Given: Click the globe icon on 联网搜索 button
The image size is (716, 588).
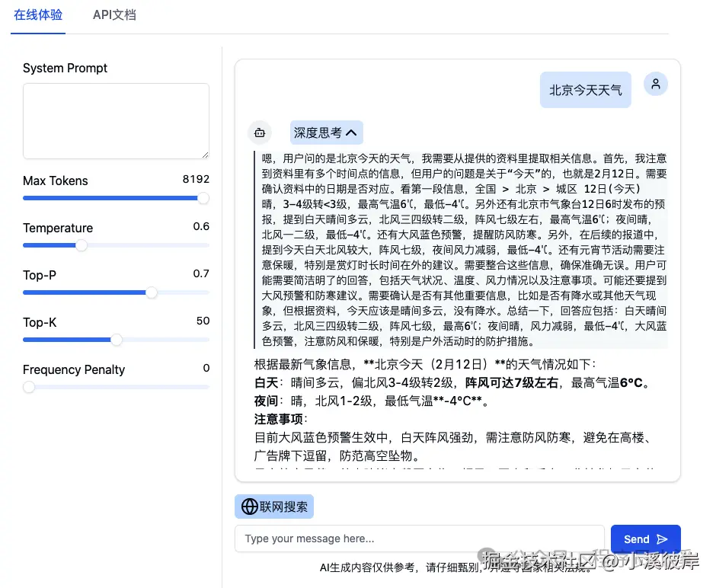Looking at the screenshot, I should click(x=249, y=506).
